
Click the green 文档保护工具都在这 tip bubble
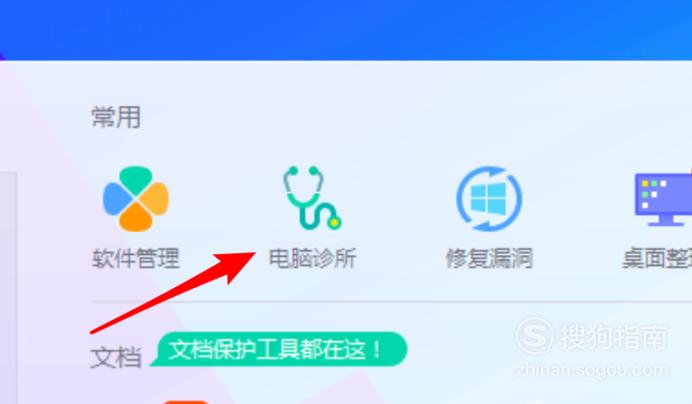[x=279, y=349]
